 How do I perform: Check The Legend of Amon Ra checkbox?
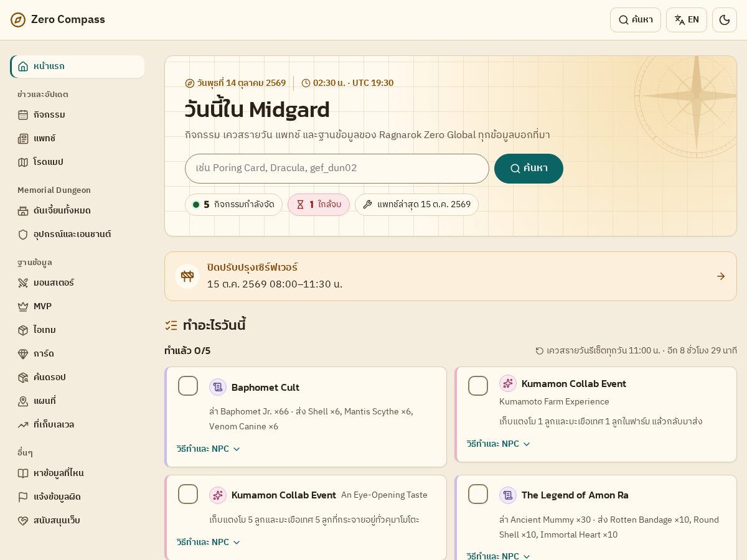click(x=478, y=494)
